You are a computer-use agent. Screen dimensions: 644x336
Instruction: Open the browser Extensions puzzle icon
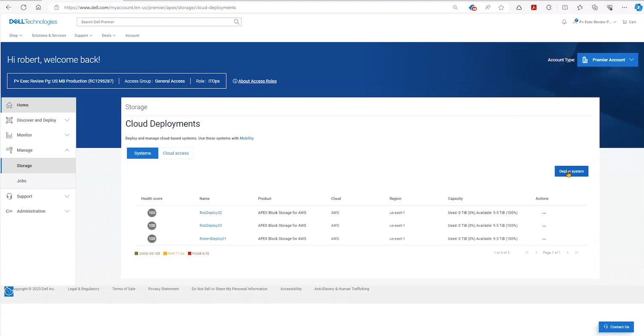549,7
